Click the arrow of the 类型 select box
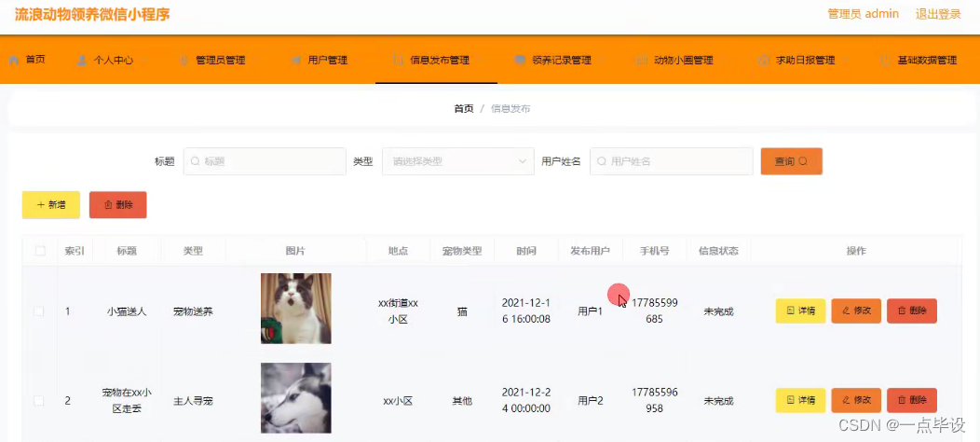The height and width of the screenshot is (442, 980). coord(523,161)
